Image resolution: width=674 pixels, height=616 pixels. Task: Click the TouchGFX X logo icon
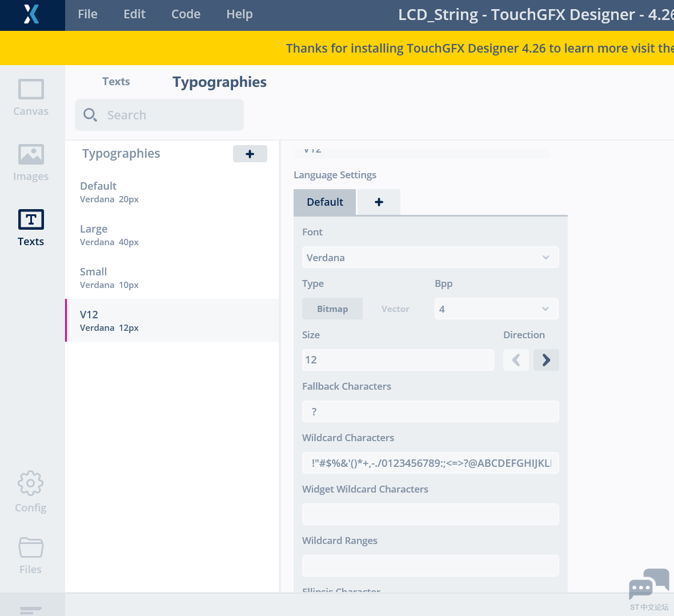point(31,14)
